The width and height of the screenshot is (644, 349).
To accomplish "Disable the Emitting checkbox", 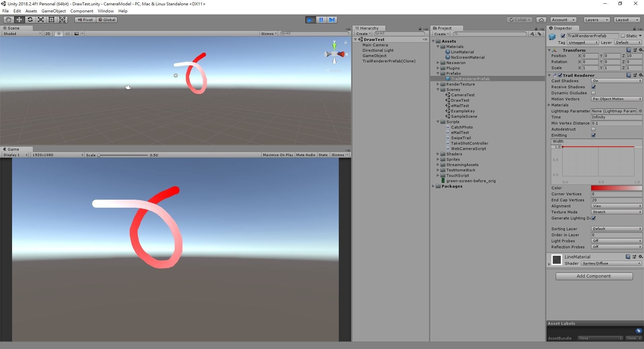I will click(x=594, y=135).
